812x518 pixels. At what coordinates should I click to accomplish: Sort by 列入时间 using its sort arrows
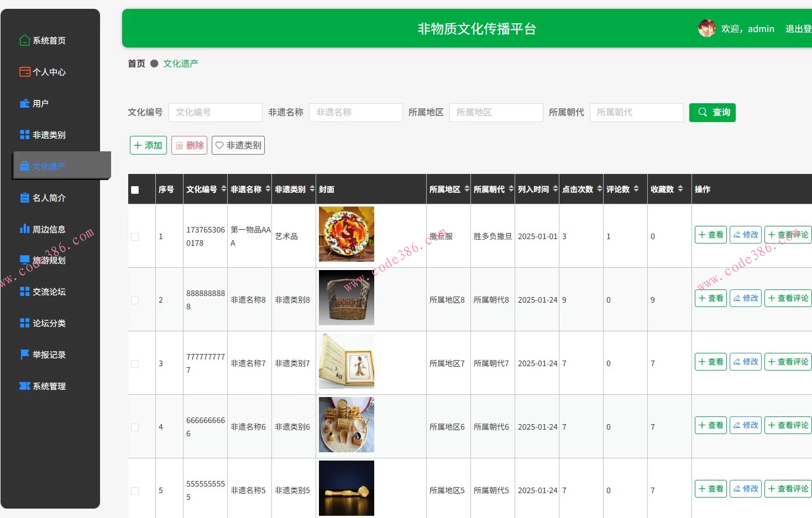tap(556, 188)
